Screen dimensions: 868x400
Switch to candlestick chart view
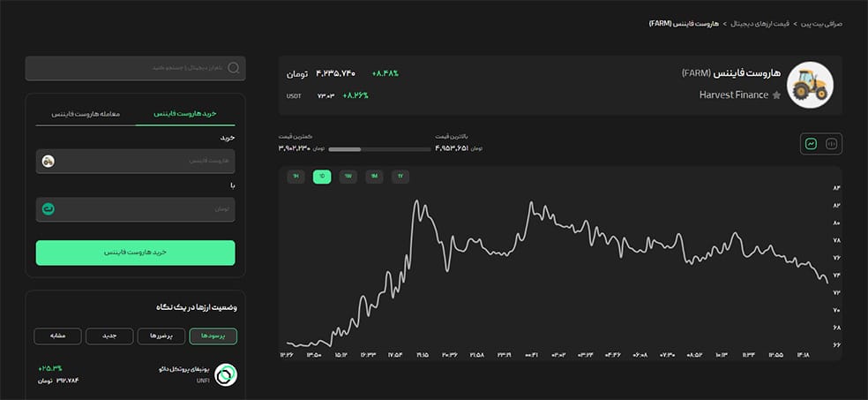(x=831, y=144)
